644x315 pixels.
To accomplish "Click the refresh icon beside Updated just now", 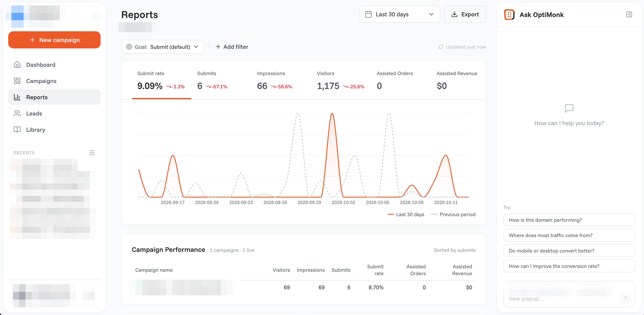I will [441, 47].
